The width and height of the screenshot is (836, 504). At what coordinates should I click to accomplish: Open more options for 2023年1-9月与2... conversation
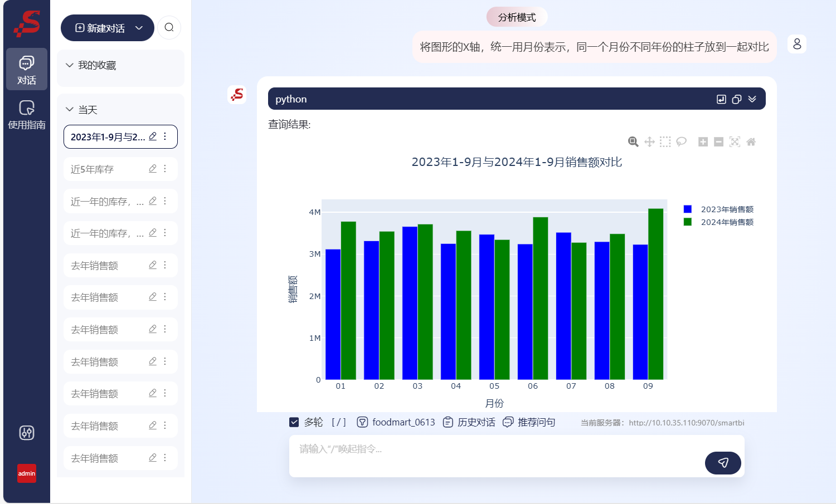165,136
